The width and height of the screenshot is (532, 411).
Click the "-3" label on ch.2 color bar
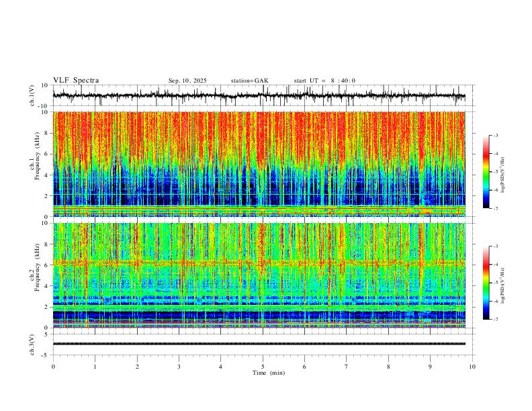pos(496,246)
